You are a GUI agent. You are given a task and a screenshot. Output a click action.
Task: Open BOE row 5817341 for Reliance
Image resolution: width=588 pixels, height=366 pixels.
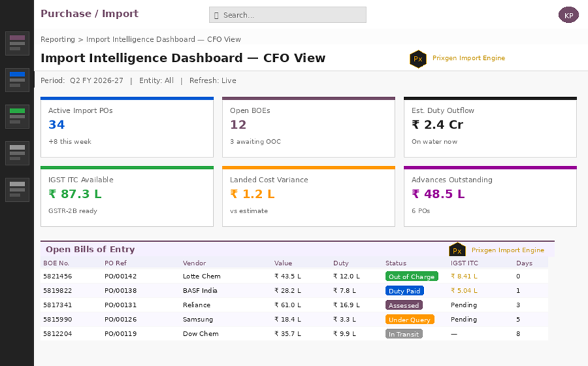[294, 305]
